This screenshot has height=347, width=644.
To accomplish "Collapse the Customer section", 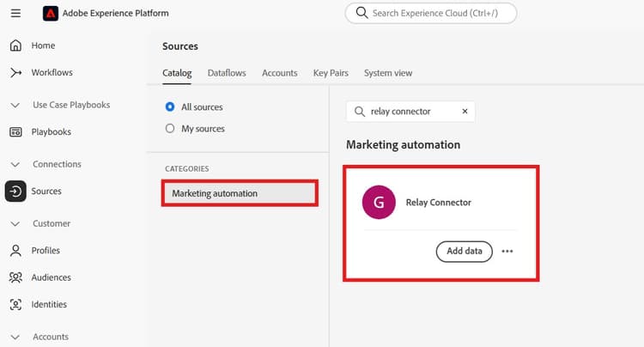I will pos(15,223).
